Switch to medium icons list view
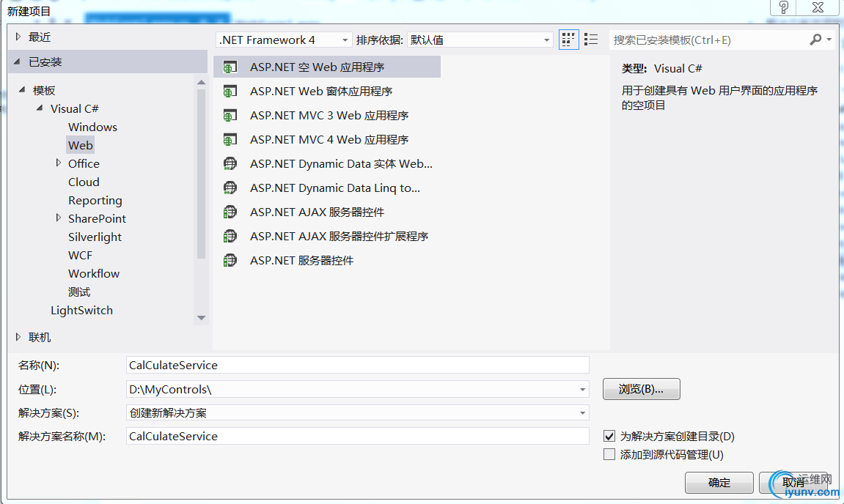Viewport: 844px width, 504px height. pyautogui.click(x=591, y=40)
